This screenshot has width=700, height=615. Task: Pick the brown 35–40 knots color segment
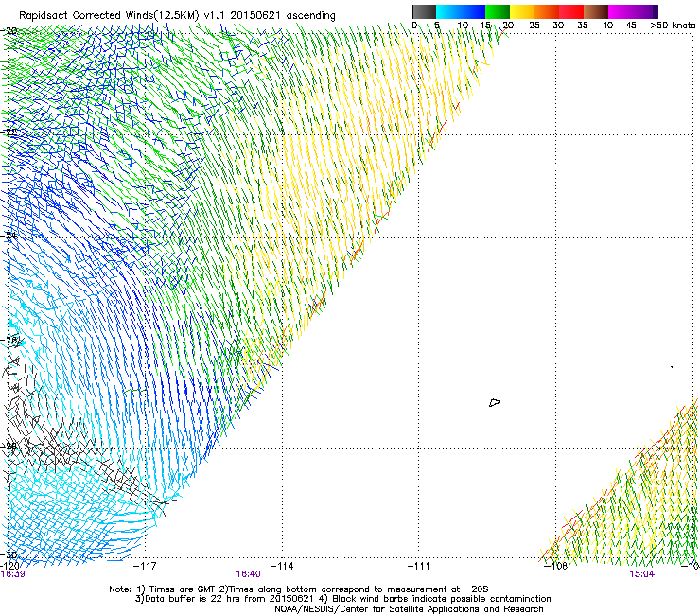tap(596, 11)
